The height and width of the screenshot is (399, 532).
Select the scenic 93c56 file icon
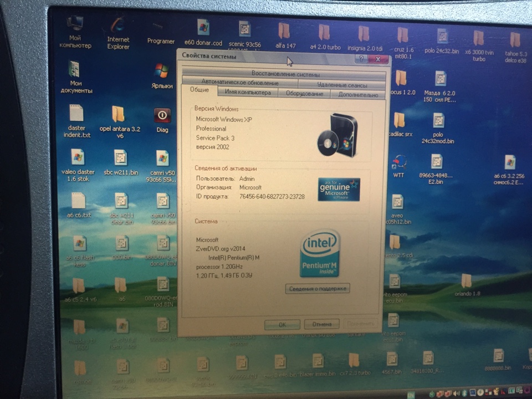[x=244, y=30]
